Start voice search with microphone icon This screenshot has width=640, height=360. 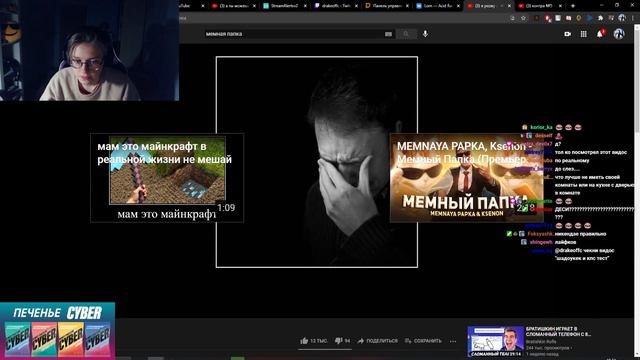click(x=425, y=34)
